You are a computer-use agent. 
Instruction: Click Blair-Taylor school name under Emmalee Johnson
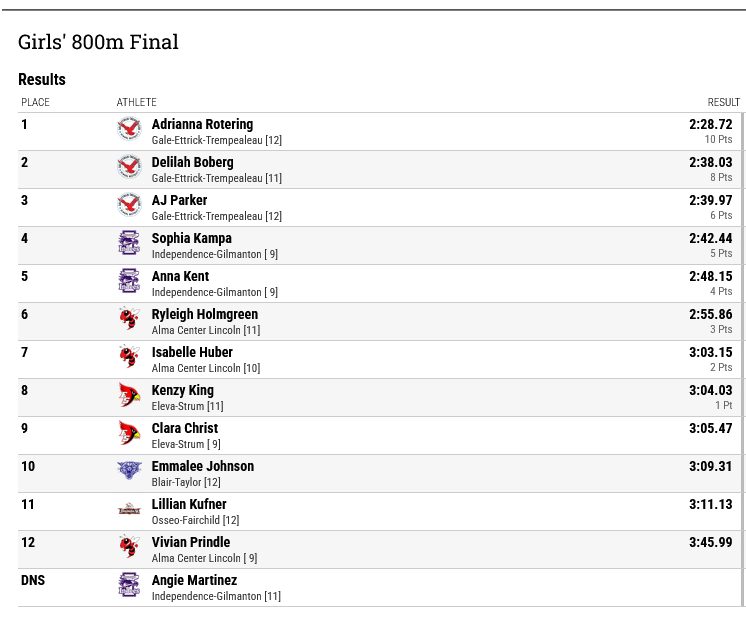pos(177,482)
